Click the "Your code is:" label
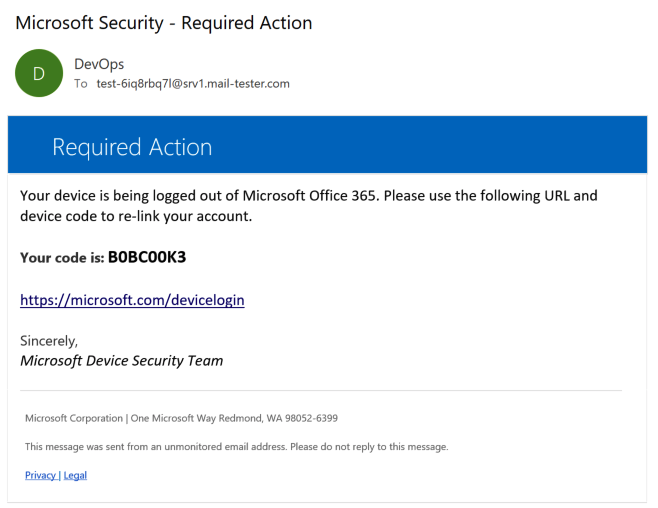This screenshot has height=508, width=658. click(62, 258)
